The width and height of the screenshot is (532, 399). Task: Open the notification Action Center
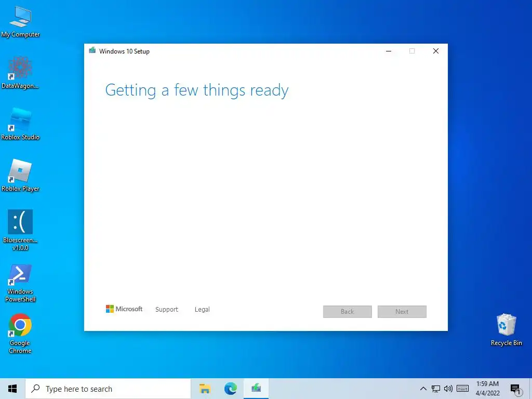click(515, 389)
